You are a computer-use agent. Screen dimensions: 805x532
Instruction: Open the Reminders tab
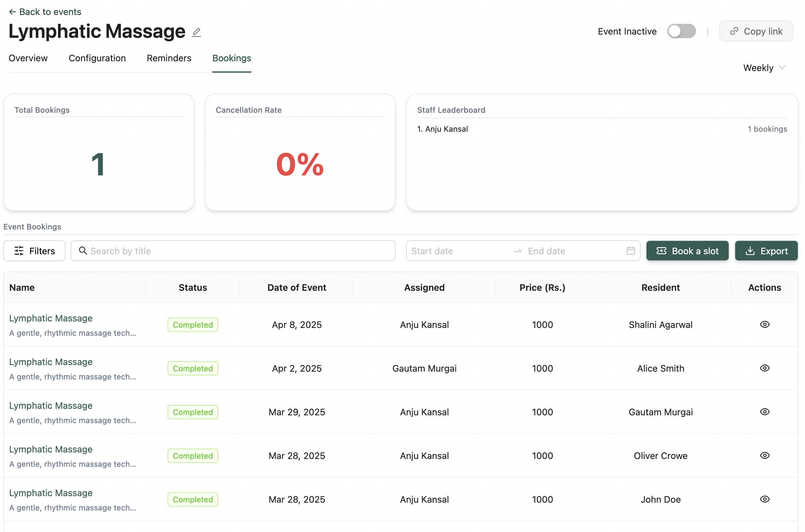[x=169, y=58]
